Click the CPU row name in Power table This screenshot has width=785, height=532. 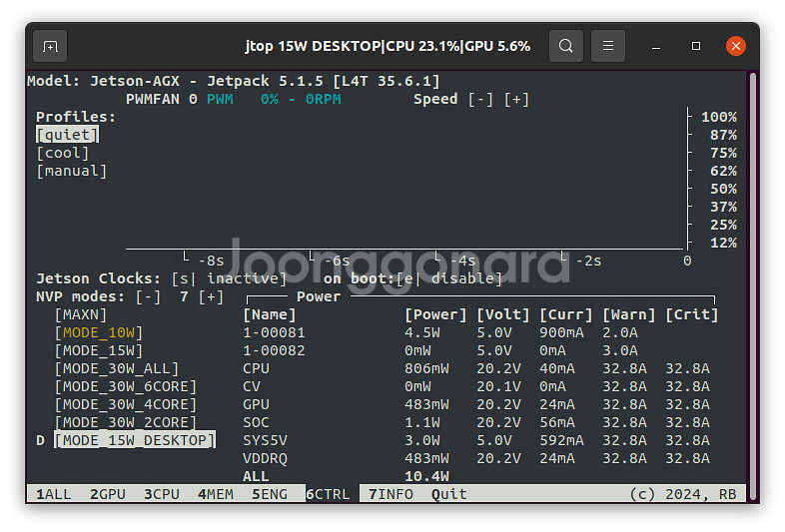pyautogui.click(x=256, y=369)
